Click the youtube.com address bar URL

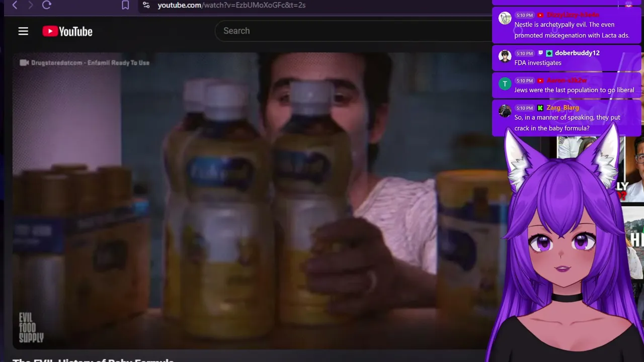231,5
